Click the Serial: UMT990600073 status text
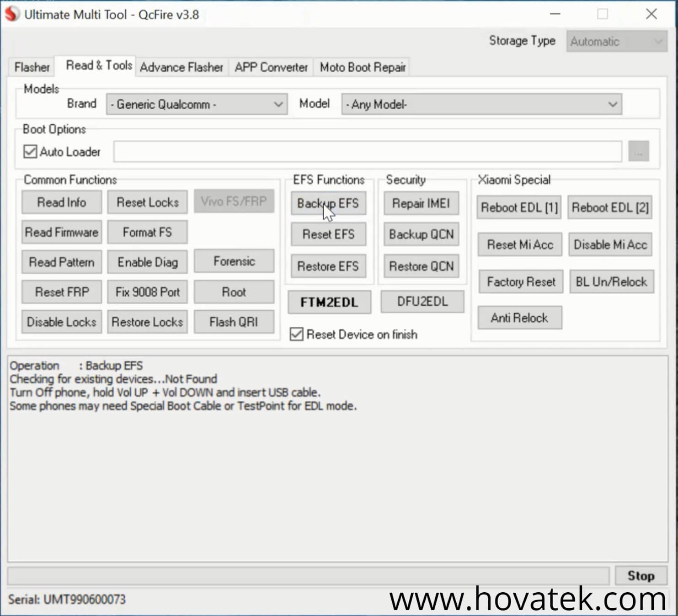This screenshot has height=616, width=678. [67, 599]
